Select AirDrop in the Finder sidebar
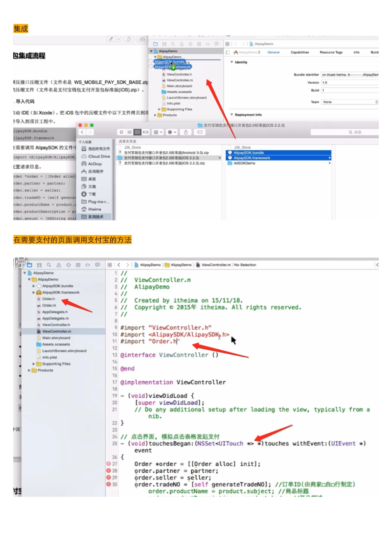The height and width of the screenshot is (555, 392). (x=94, y=164)
